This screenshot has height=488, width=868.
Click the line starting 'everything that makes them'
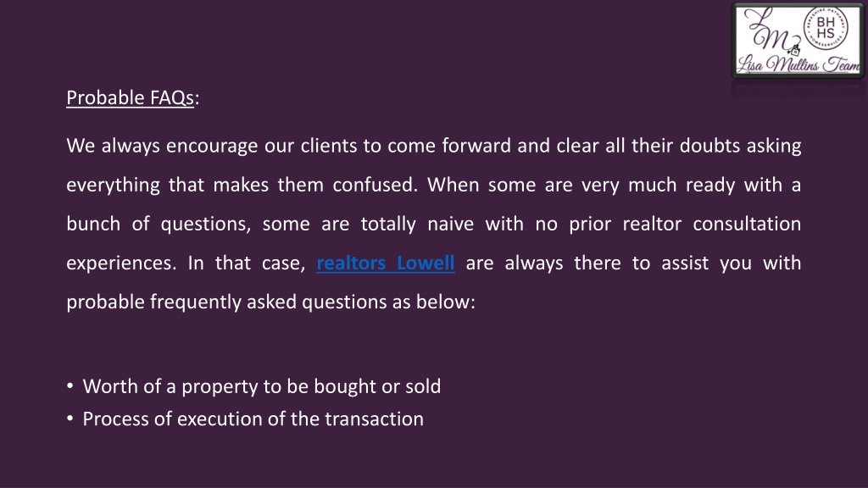pyautogui.click(x=434, y=185)
